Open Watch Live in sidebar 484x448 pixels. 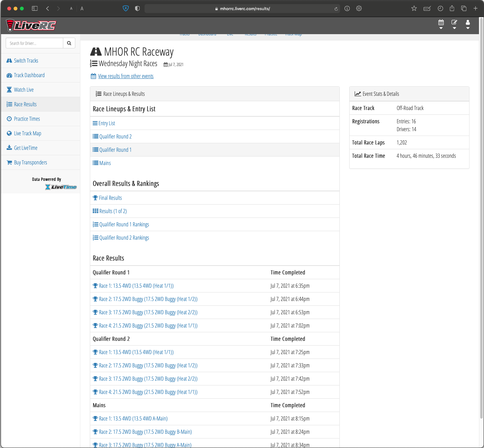pos(24,90)
